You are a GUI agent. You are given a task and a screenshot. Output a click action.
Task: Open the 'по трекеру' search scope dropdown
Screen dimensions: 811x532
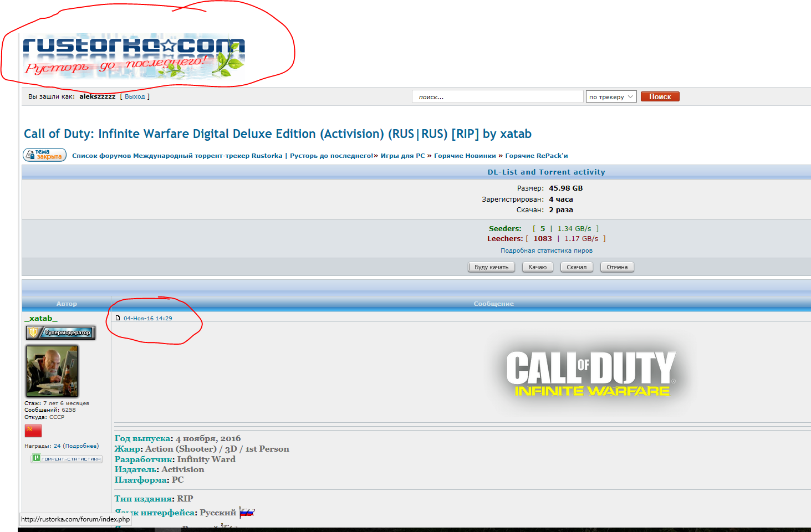coord(611,97)
